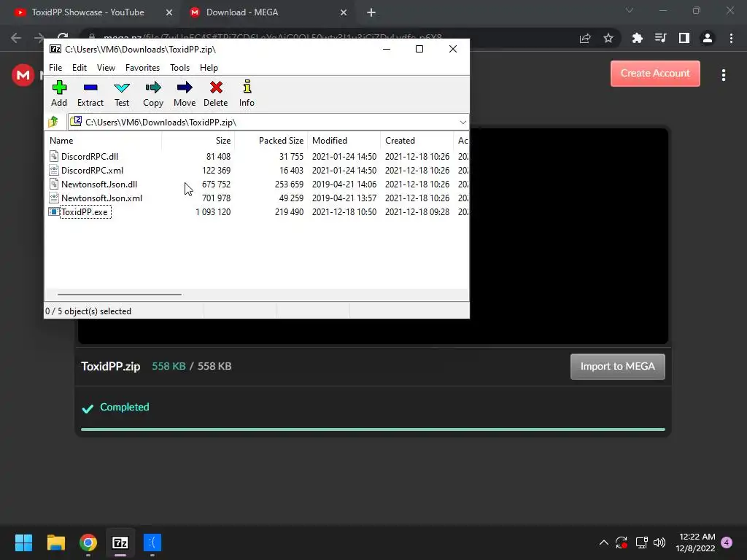Select the Newtonsoft.Json.dll file
Image resolution: width=747 pixels, height=560 pixels.
[x=99, y=184]
